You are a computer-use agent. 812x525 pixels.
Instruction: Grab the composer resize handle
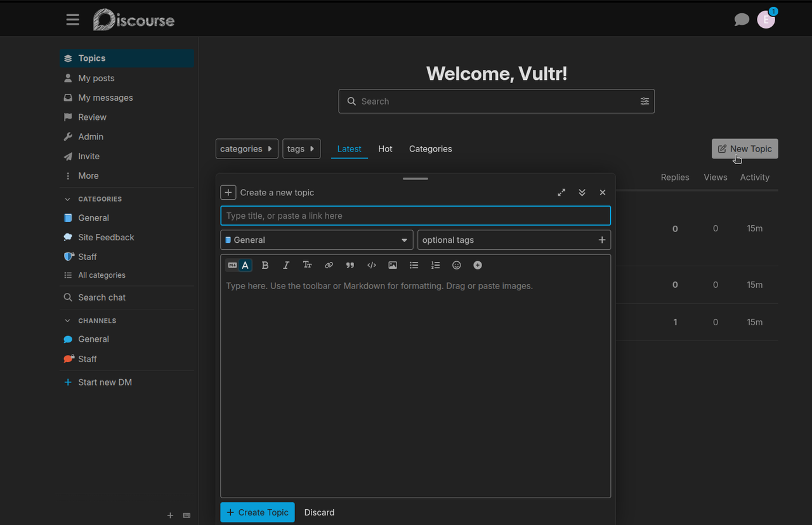[416, 179]
